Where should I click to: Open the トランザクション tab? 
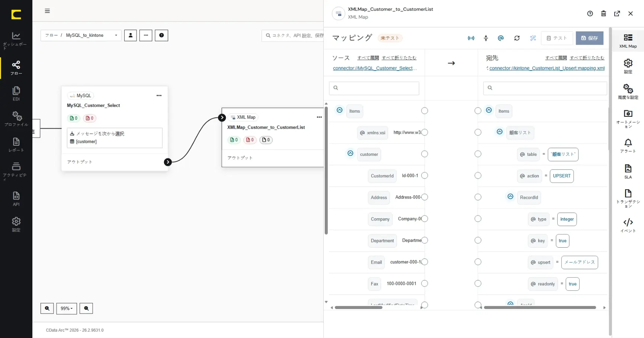pyautogui.click(x=628, y=198)
